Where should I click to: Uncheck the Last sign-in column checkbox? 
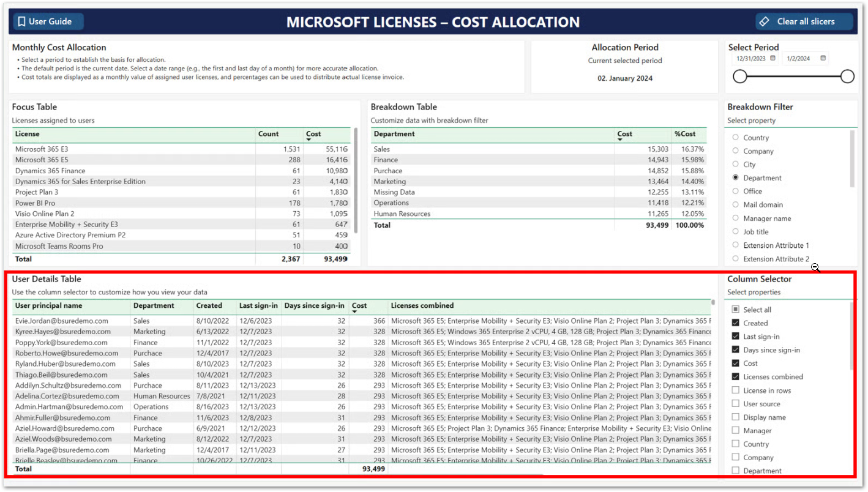click(736, 337)
